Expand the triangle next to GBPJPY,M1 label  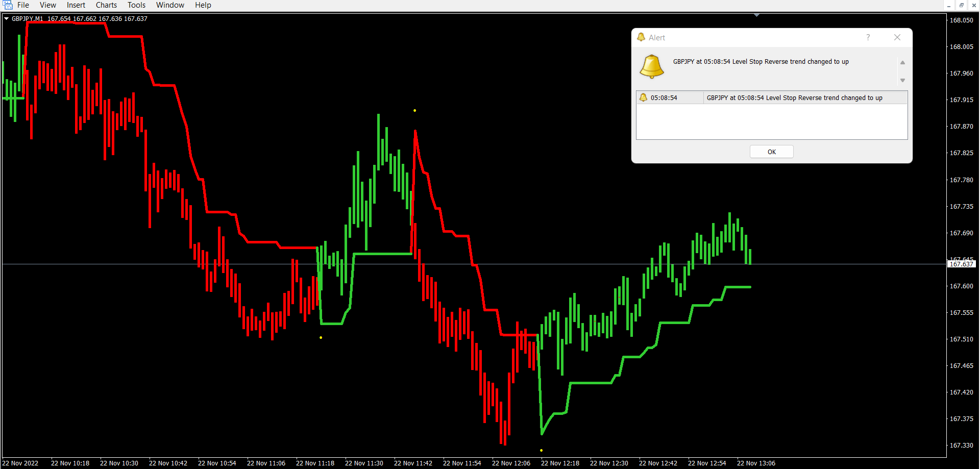point(7,18)
